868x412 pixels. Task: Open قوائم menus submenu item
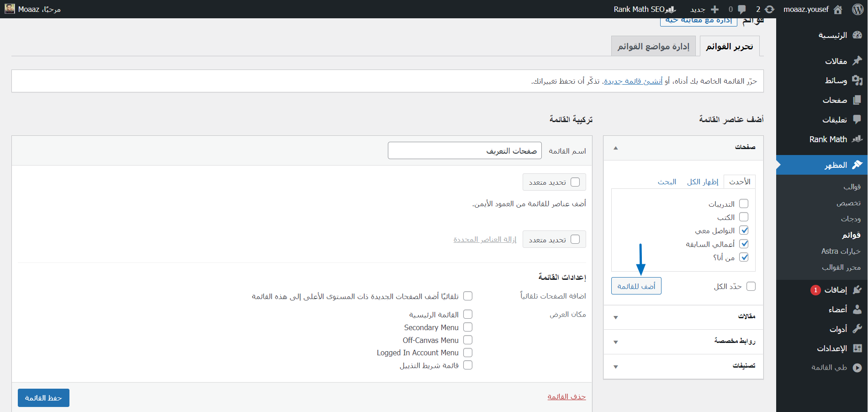(851, 235)
